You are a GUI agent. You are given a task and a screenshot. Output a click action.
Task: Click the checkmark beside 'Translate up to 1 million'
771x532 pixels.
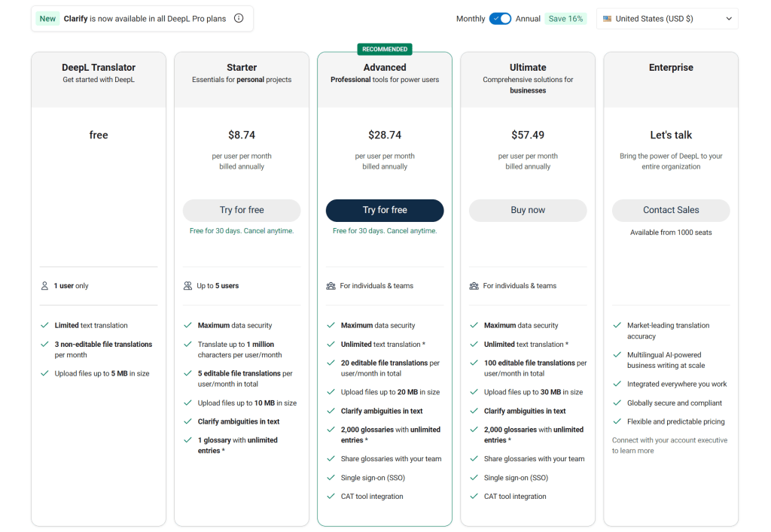click(187, 344)
